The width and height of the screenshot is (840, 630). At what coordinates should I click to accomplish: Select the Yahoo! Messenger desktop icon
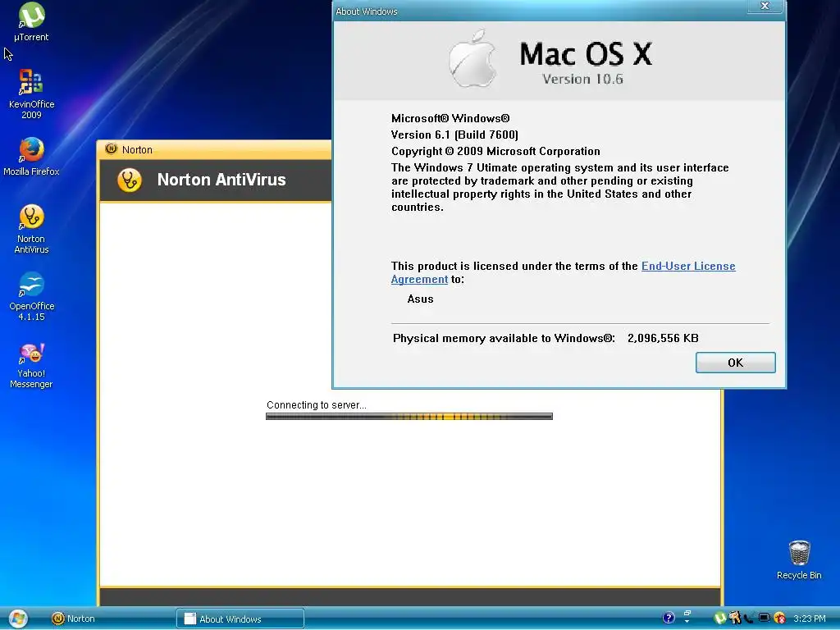(x=31, y=365)
